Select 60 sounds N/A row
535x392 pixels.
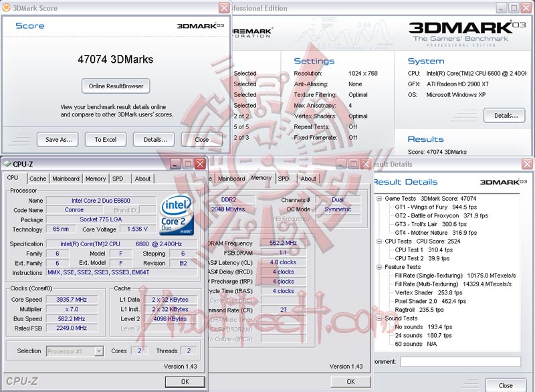click(x=415, y=344)
